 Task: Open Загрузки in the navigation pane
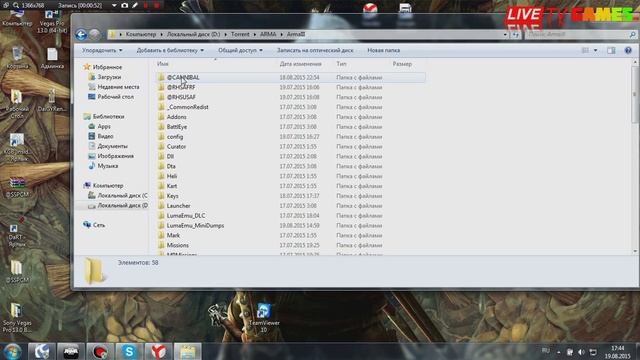(109, 77)
